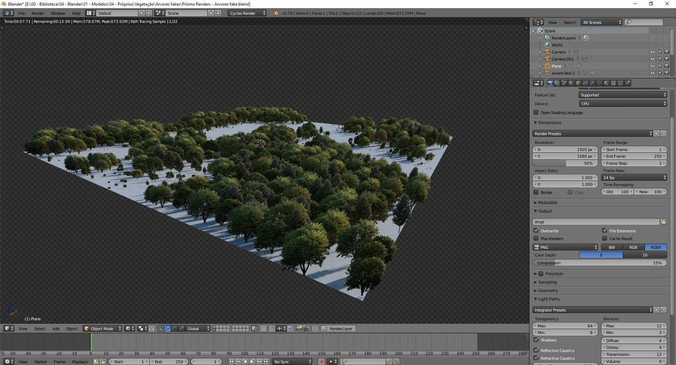Open the Render menu in top bar
676x365 pixels.
[x=38, y=13]
